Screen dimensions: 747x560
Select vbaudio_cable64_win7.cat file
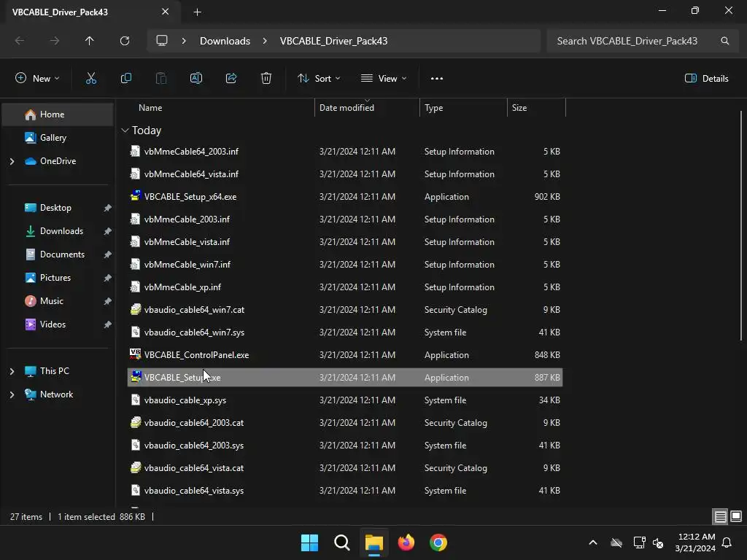pyautogui.click(x=345, y=310)
